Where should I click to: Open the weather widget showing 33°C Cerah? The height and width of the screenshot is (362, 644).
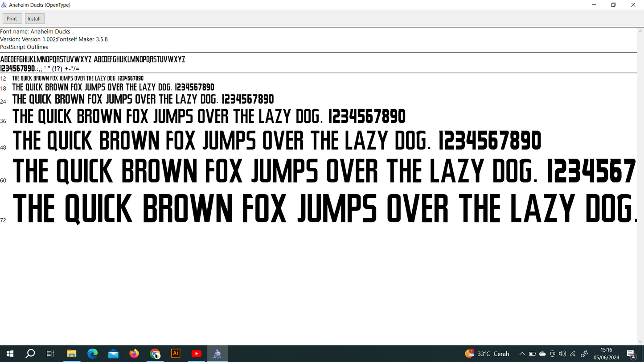click(x=487, y=354)
